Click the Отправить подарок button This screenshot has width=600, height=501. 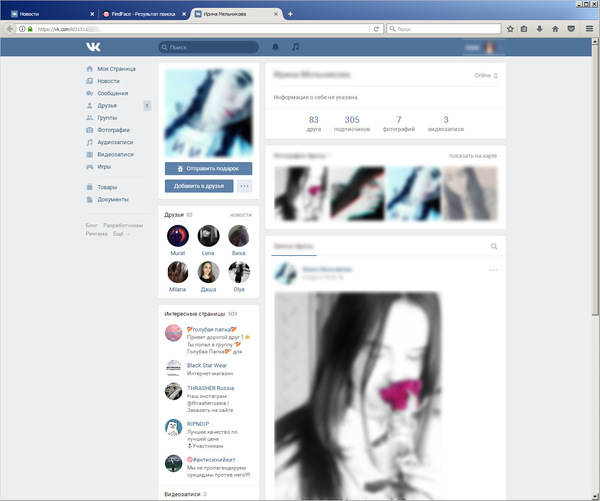(x=208, y=169)
